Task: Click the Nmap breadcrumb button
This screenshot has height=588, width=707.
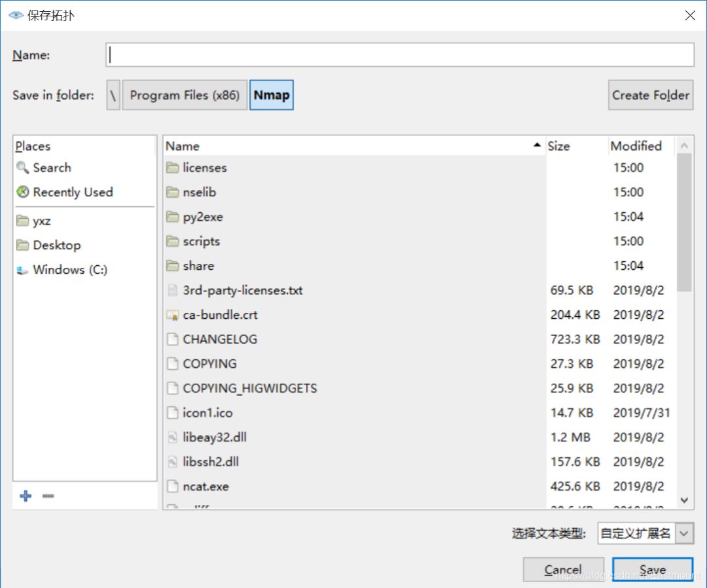Action: [272, 95]
